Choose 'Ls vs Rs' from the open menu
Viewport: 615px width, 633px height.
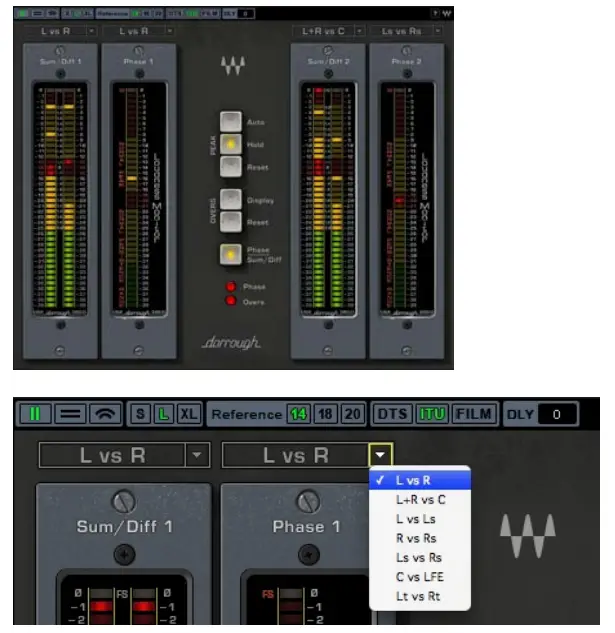(420, 558)
